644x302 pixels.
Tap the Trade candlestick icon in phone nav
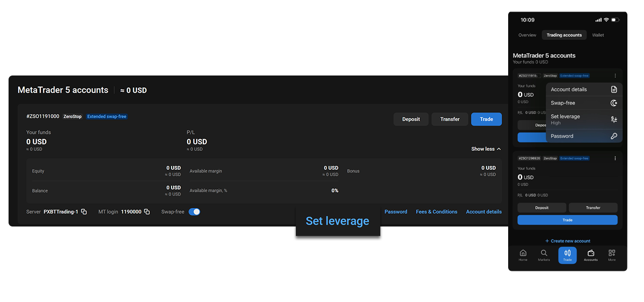point(568,255)
